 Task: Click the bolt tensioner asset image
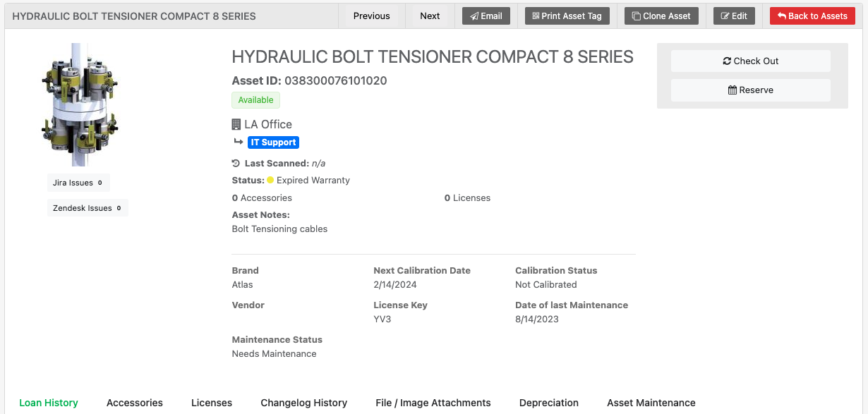pyautogui.click(x=80, y=104)
